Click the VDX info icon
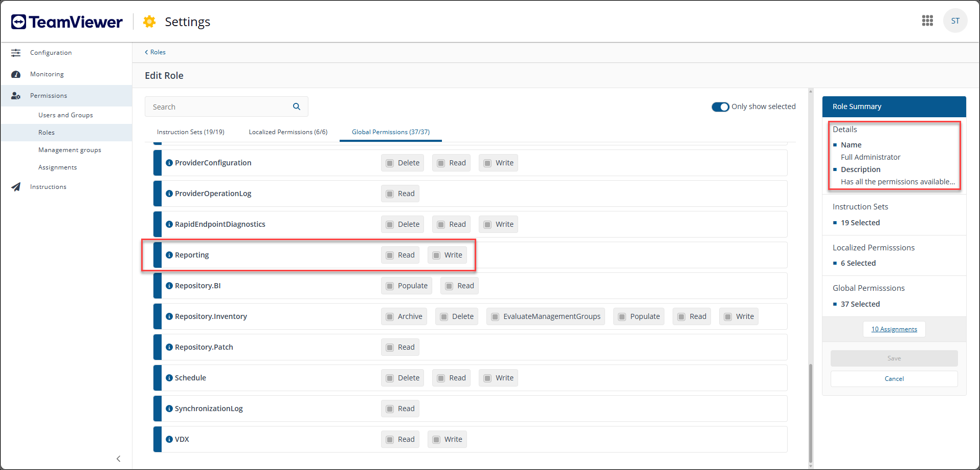 pos(169,439)
